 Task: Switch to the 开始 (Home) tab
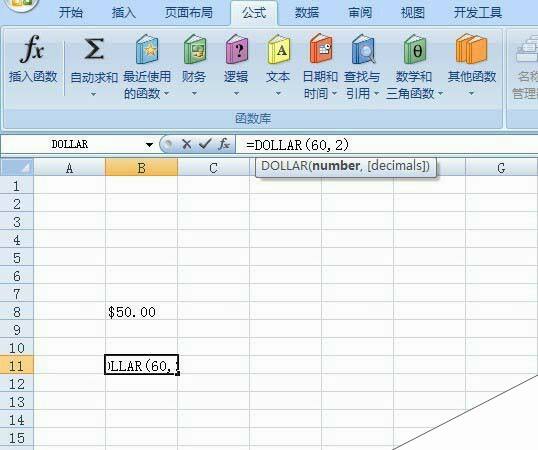[x=70, y=13]
